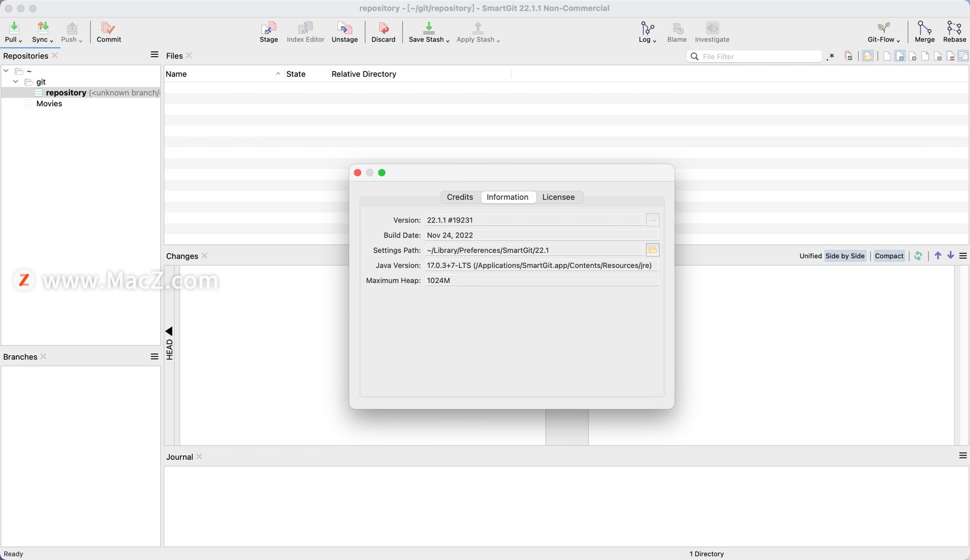Open the Sync dropdown arrow
Screen dimensions: 970x560
coord(51,40)
